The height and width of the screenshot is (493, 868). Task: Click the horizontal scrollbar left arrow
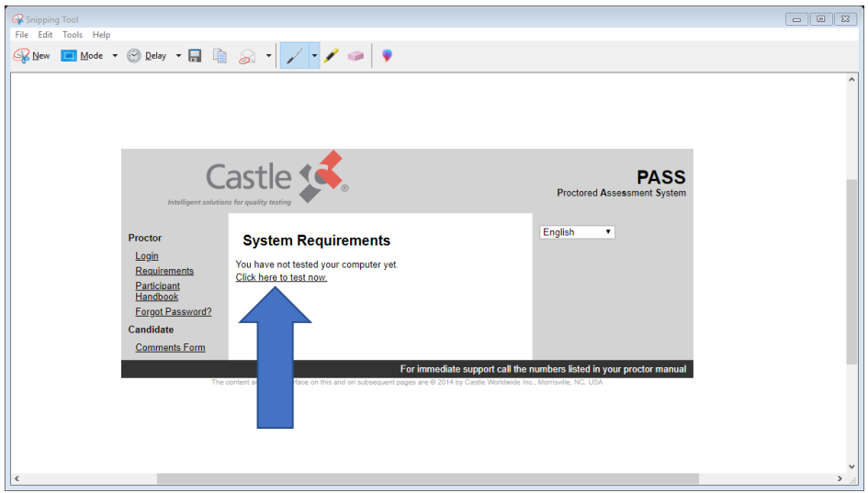(x=17, y=478)
